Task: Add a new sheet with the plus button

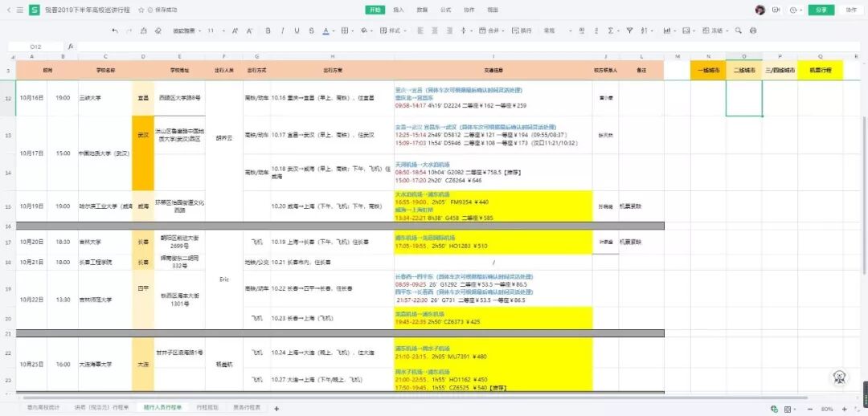Action: [276, 408]
